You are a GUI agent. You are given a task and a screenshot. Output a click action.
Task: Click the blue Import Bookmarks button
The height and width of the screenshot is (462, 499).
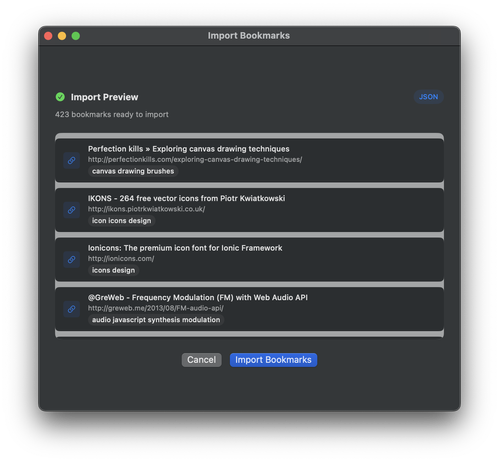click(x=273, y=360)
